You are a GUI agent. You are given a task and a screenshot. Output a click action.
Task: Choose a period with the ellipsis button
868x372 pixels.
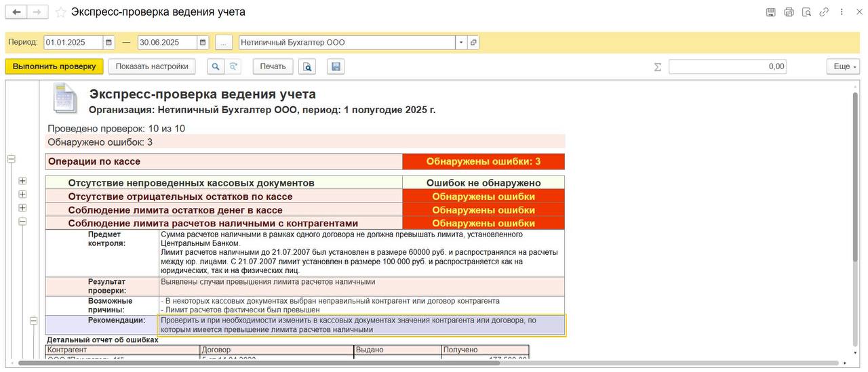pos(224,42)
